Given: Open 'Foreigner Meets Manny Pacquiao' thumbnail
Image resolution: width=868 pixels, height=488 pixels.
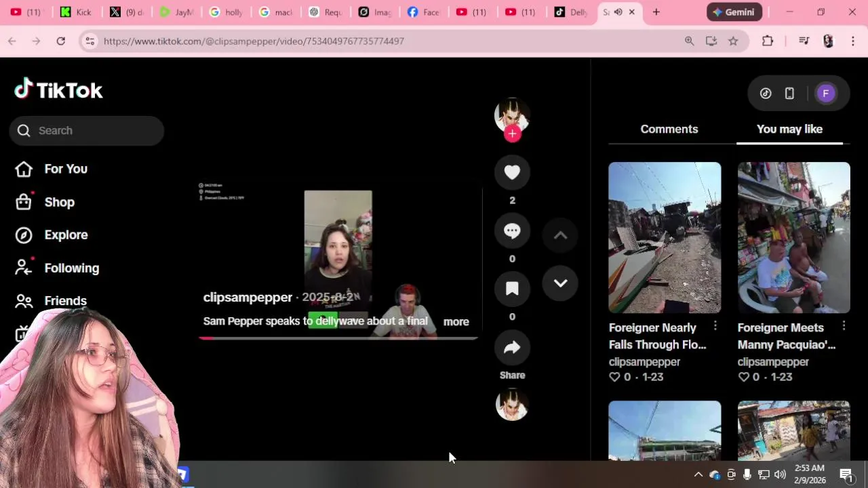Looking at the screenshot, I should point(793,237).
